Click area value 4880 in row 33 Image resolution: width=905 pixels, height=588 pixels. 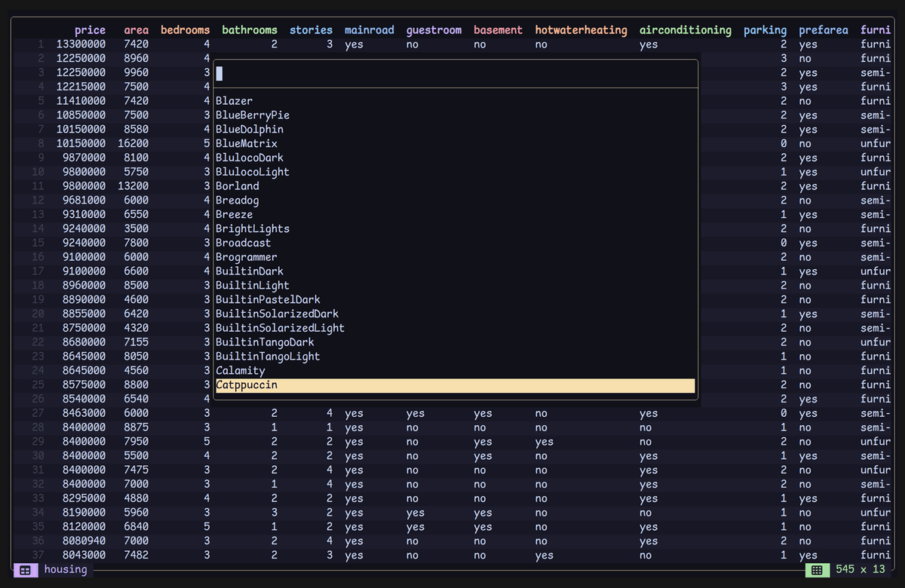click(x=137, y=498)
